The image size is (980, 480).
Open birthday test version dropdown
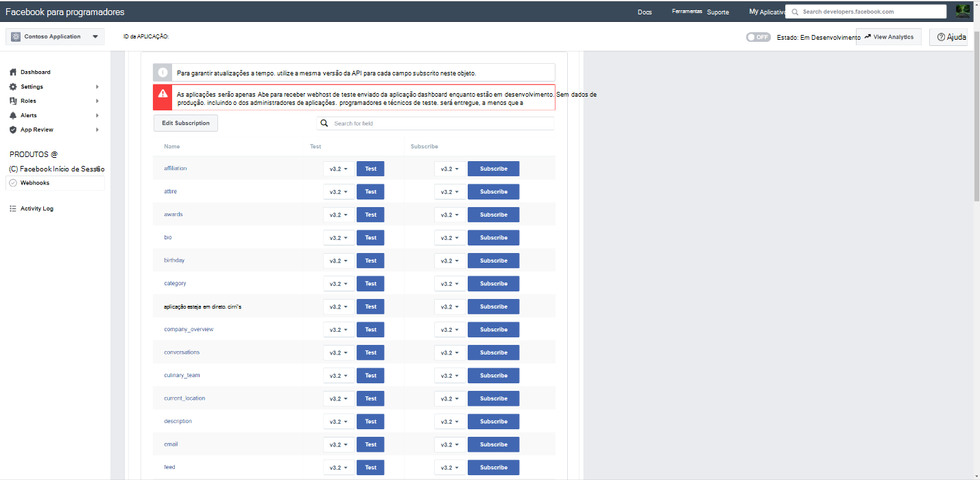coord(339,261)
